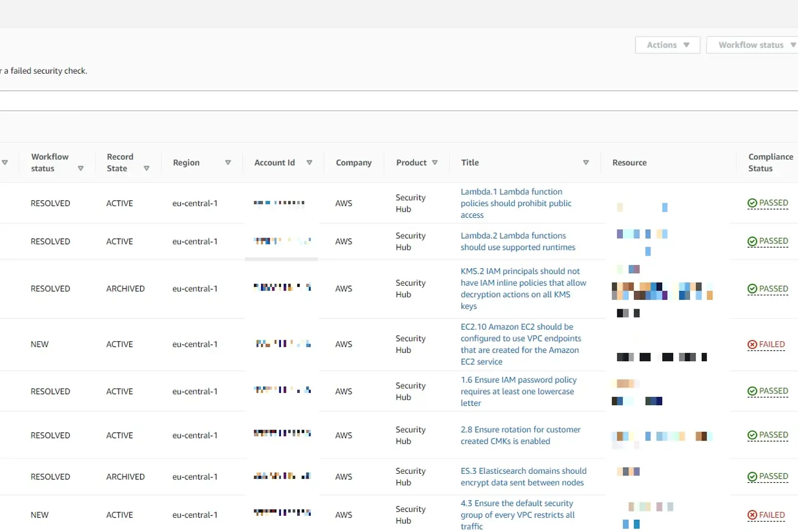Screen dimensions: 798x532
Task: Click FAILED status for EC2.10 row
Action: tap(766, 345)
